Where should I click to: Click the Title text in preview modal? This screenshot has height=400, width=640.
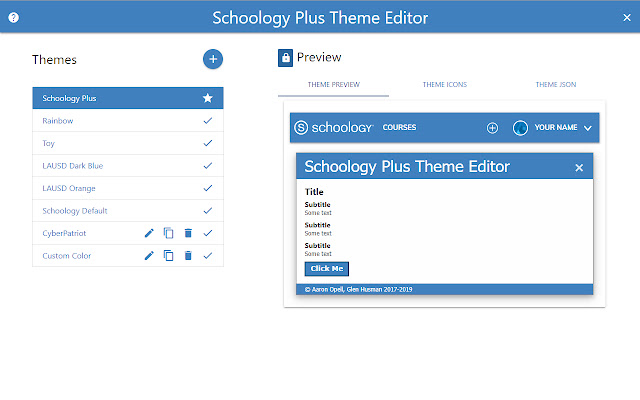(x=314, y=192)
